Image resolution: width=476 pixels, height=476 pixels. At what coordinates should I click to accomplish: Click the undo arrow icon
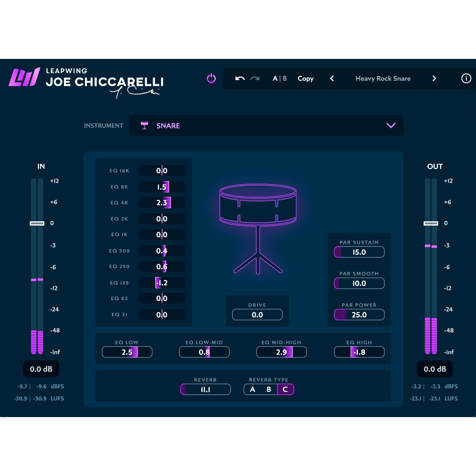click(x=240, y=79)
